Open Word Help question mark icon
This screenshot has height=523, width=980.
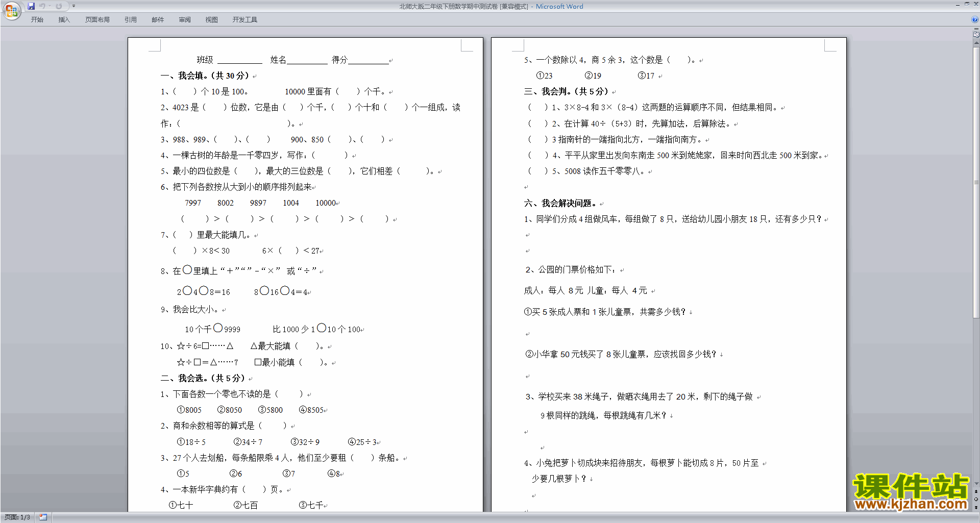pyautogui.click(x=974, y=20)
